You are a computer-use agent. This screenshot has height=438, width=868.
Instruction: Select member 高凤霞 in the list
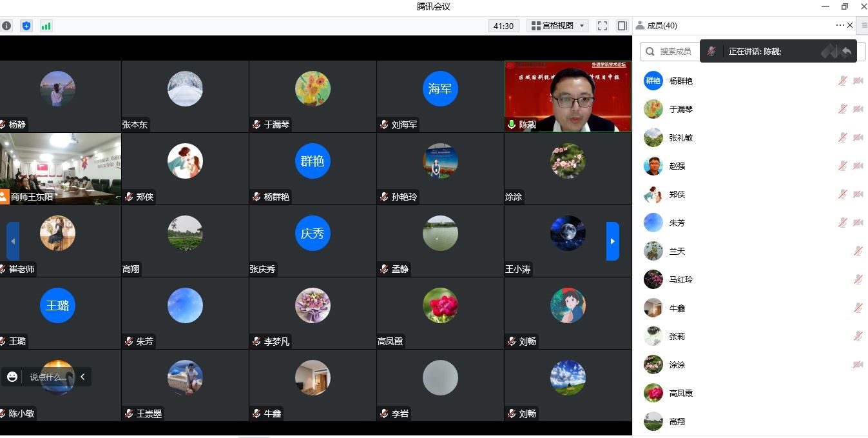pos(680,393)
